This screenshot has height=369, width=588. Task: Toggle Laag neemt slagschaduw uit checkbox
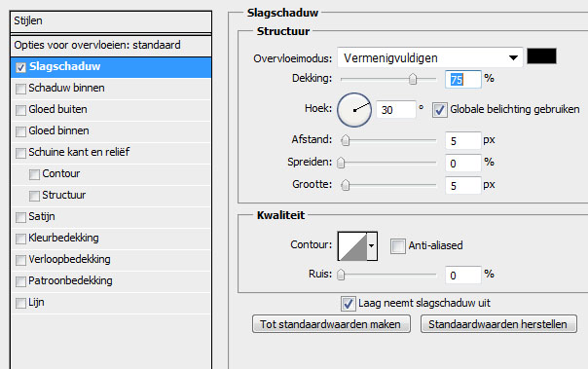coord(348,304)
